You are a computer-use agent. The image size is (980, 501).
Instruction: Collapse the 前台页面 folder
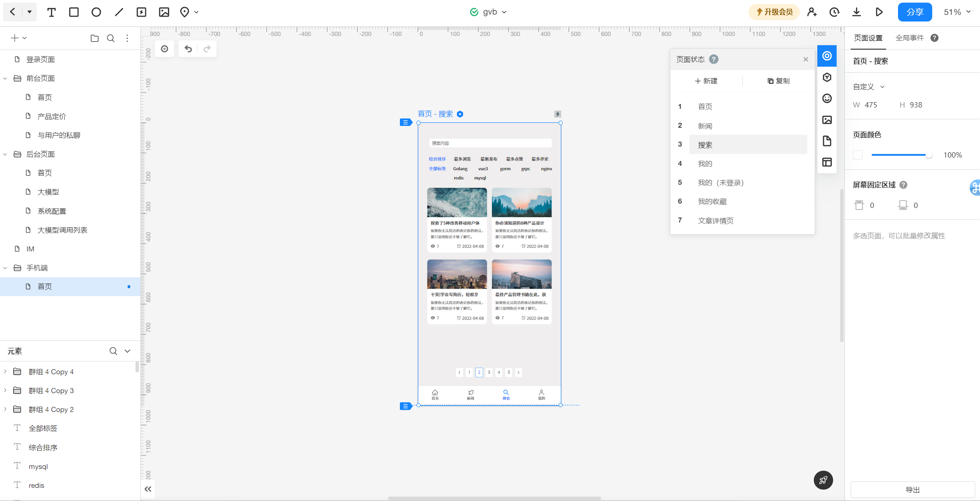coord(5,79)
